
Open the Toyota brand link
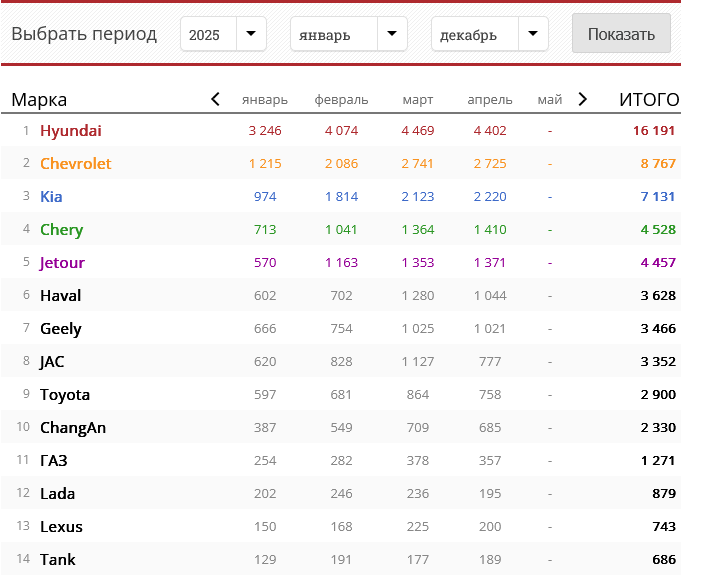pos(65,395)
